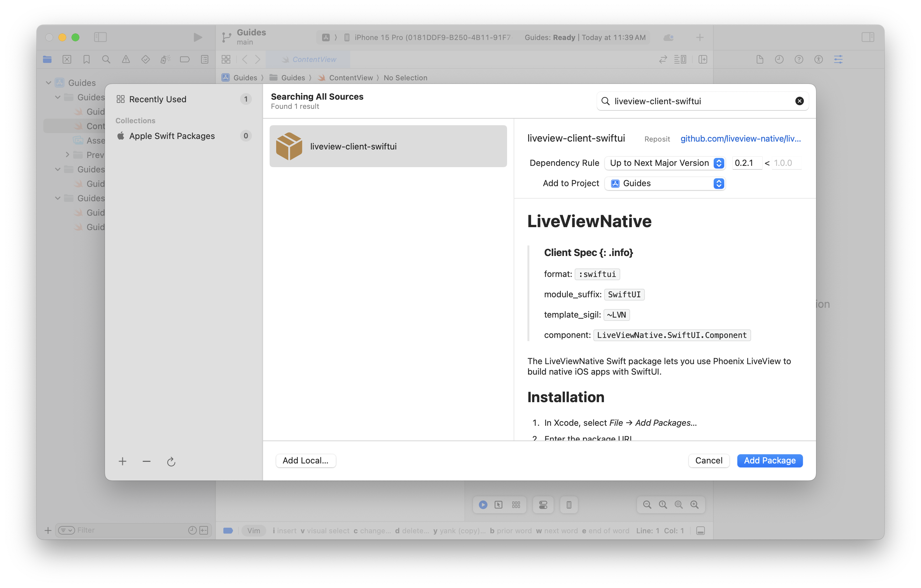
Task: Click the liveview-client-swiftui package result
Action: click(389, 146)
